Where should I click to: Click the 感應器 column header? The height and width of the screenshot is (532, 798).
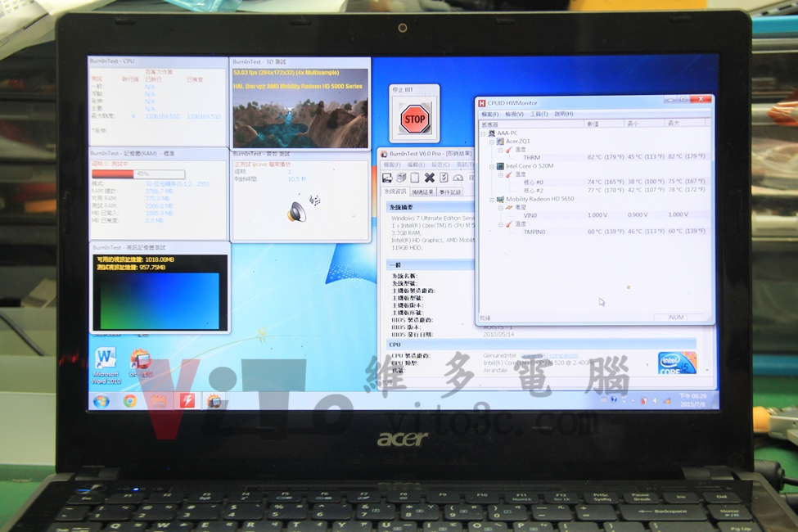532,124
